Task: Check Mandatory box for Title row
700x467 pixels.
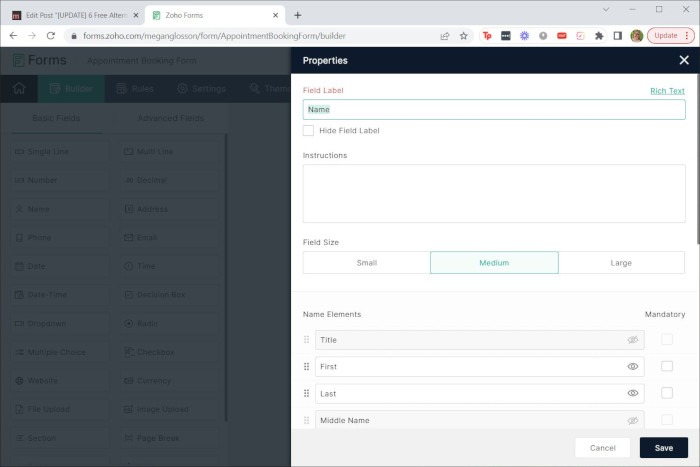Action: pyautogui.click(x=667, y=339)
